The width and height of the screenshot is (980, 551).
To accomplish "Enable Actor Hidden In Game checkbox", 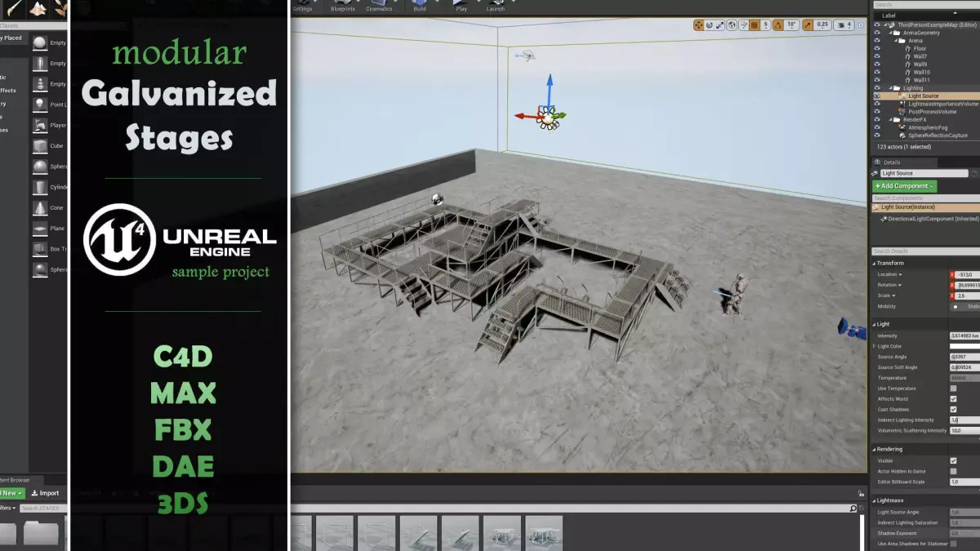I will tap(953, 471).
